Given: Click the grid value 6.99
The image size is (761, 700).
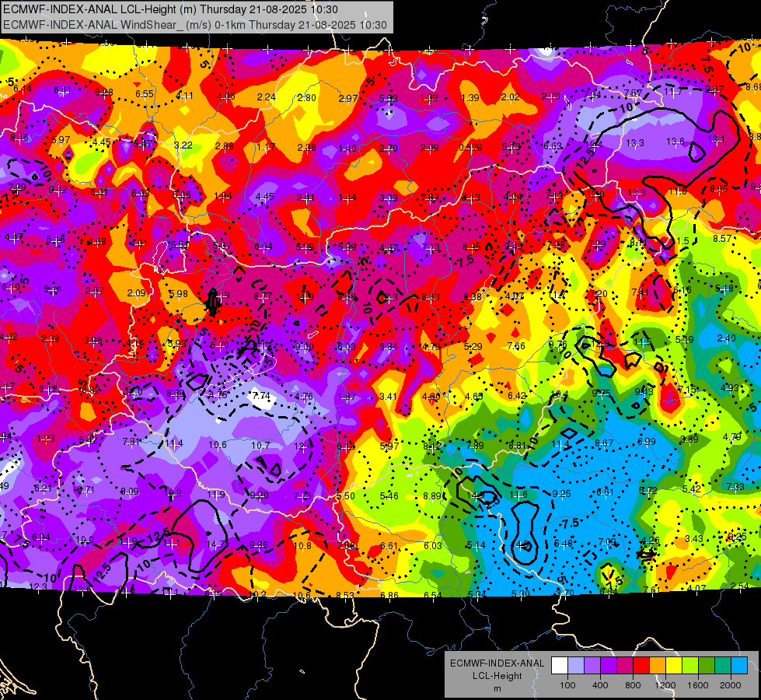Looking at the screenshot, I should (x=647, y=441).
